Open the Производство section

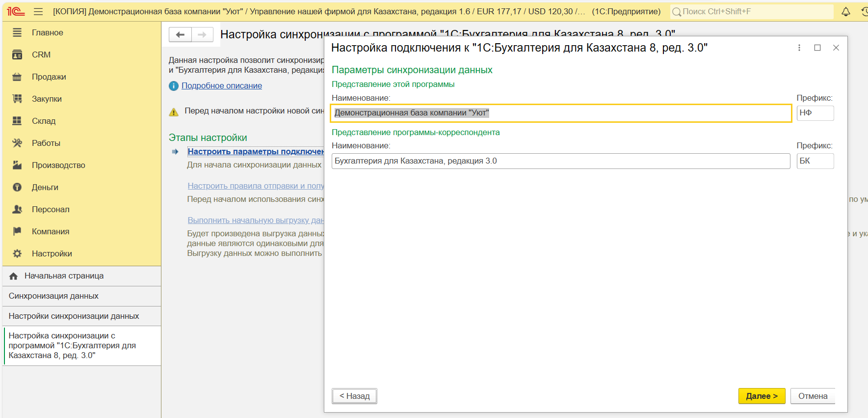[x=58, y=165]
